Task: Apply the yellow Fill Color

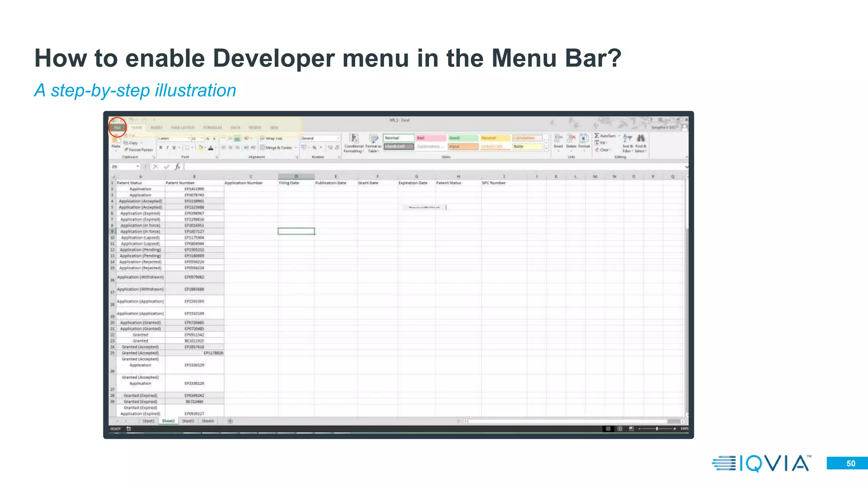Action: (201, 148)
